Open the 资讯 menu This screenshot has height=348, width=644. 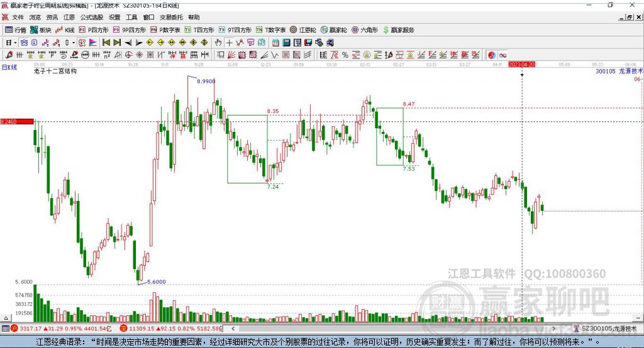pyautogui.click(x=52, y=17)
